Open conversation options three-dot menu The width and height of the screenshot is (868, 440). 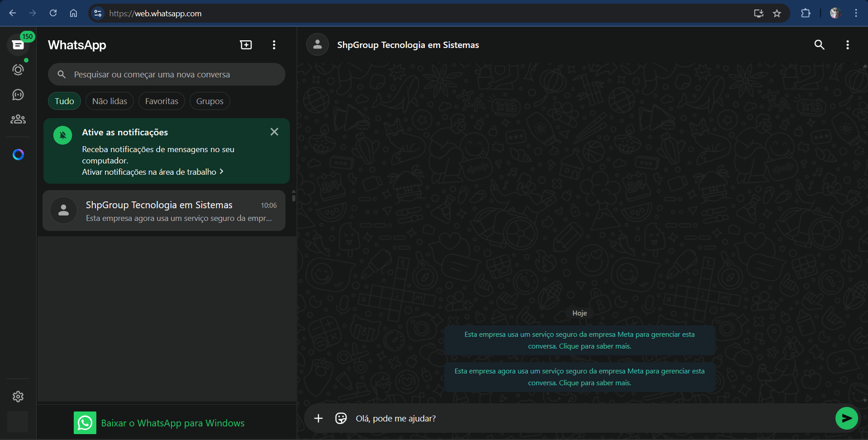[847, 45]
